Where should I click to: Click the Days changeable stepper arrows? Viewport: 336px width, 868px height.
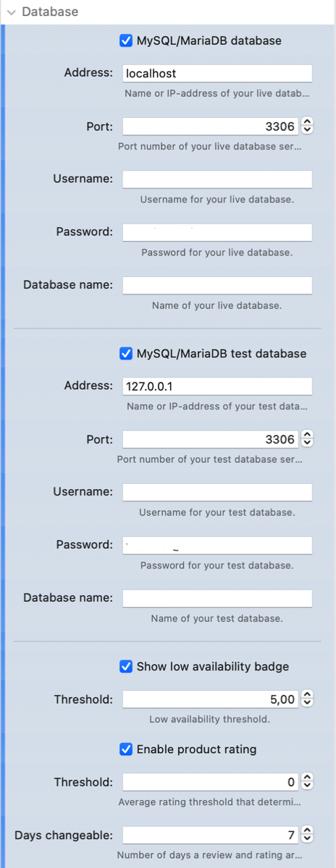pos(307,835)
